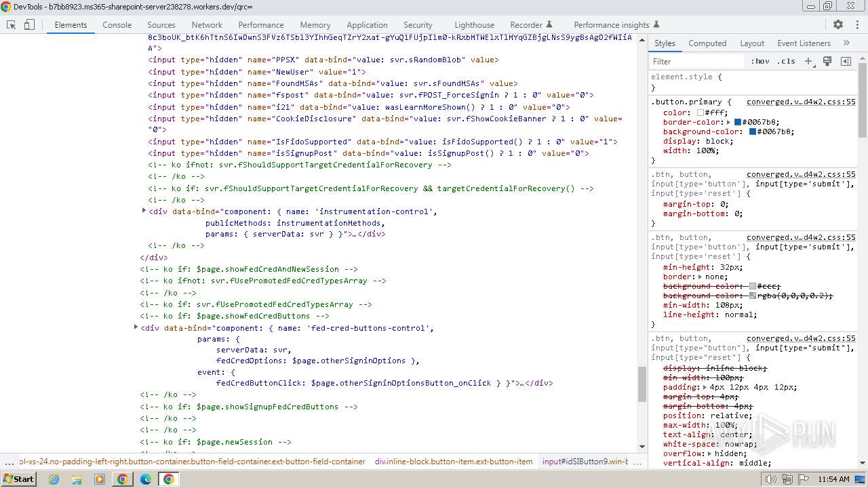
Task: Switch to first Chrome window in taskbar
Action: (123, 479)
